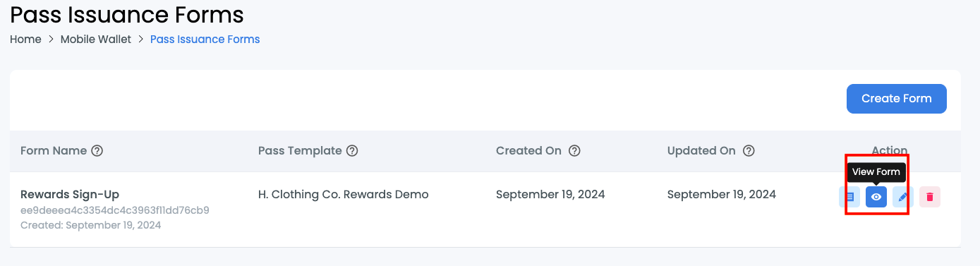980x266 pixels.
Task: Click the pencil edit icon for Rewards Sign-Up
Action: tap(903, 197)
